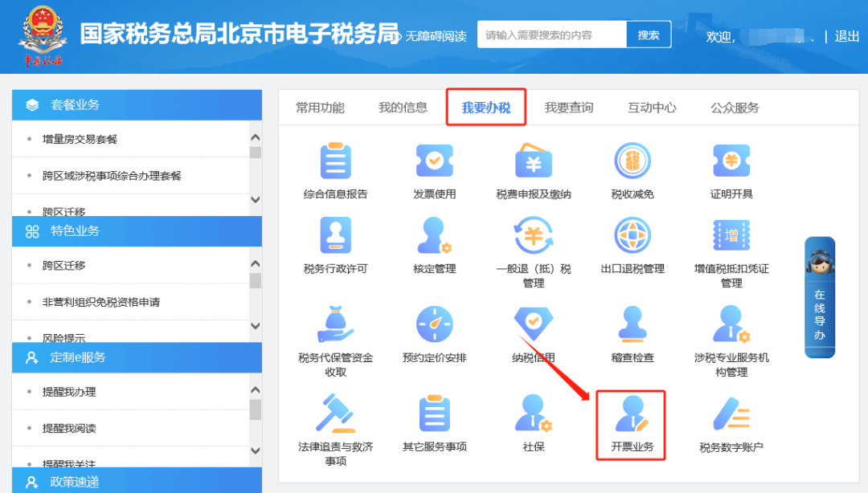Select the 税务数字账户 icon

tap(731, 413)
